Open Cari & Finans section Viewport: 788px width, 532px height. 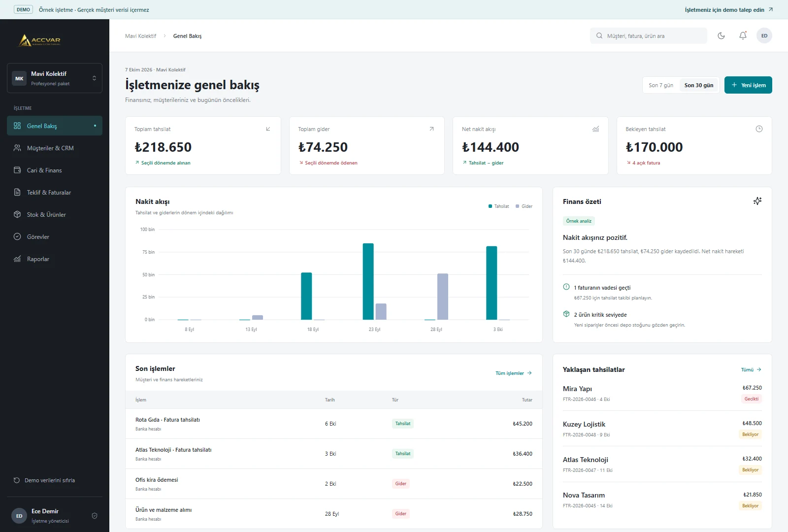click(x=55, y=170)
